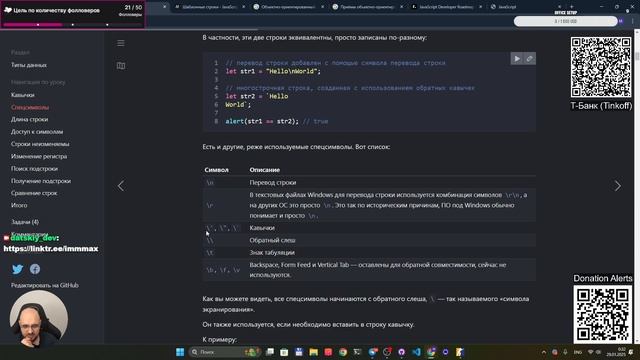This screenshot has height=360, width=640.
Task: Jump to the 'Получение подстроки' section
Action: [41, 180]
